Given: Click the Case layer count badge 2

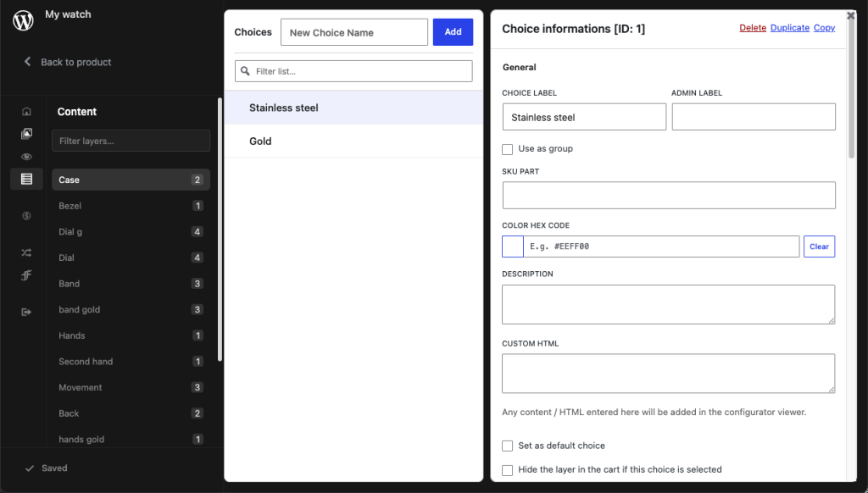Looking at the screenshot, I should click(x=197, y=180).
